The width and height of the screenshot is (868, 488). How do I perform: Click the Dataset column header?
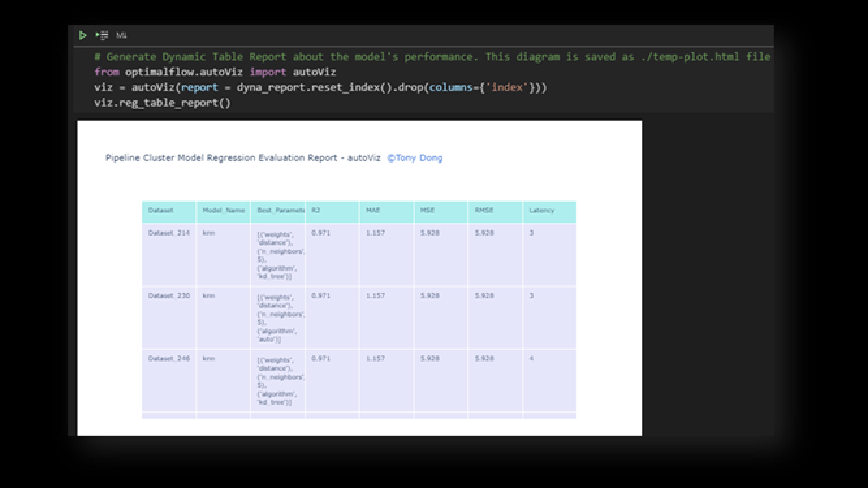[161, 211]
